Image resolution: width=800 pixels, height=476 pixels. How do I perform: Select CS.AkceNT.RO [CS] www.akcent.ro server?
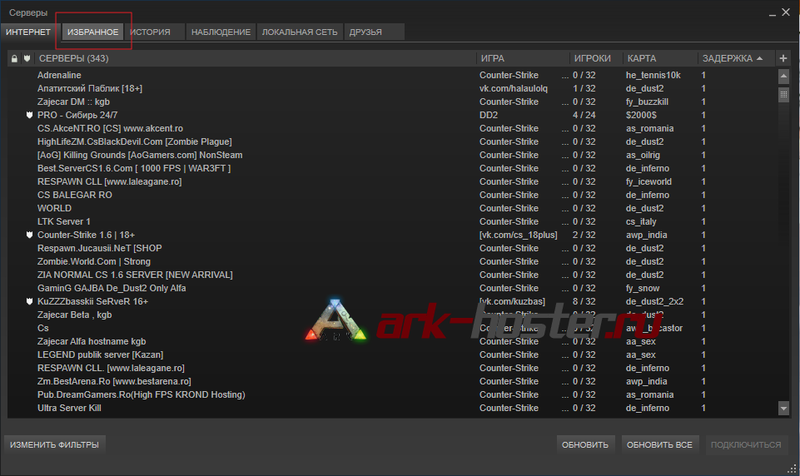(391, 129)
